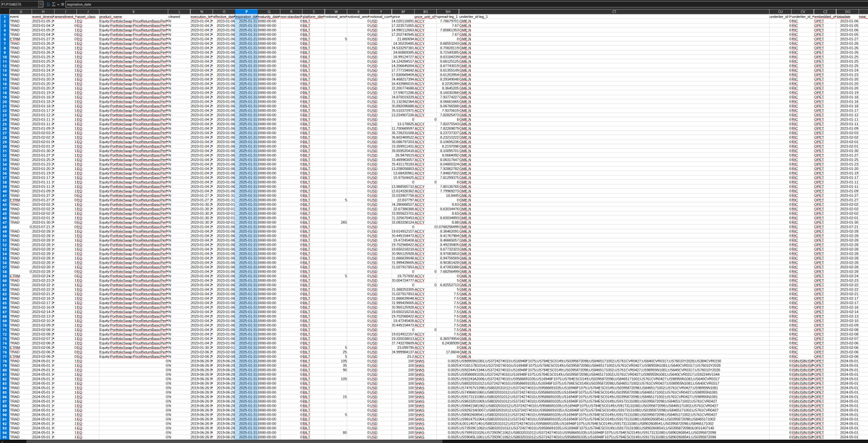
Task: Click formula input line containing expiration_date
Action: 467,4
